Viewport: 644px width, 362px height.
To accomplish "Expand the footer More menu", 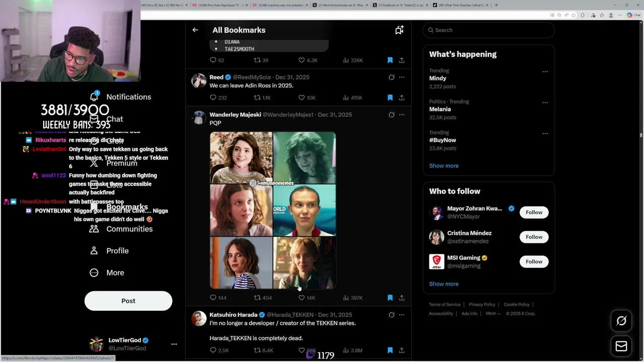I will click(x=493, y=313).
